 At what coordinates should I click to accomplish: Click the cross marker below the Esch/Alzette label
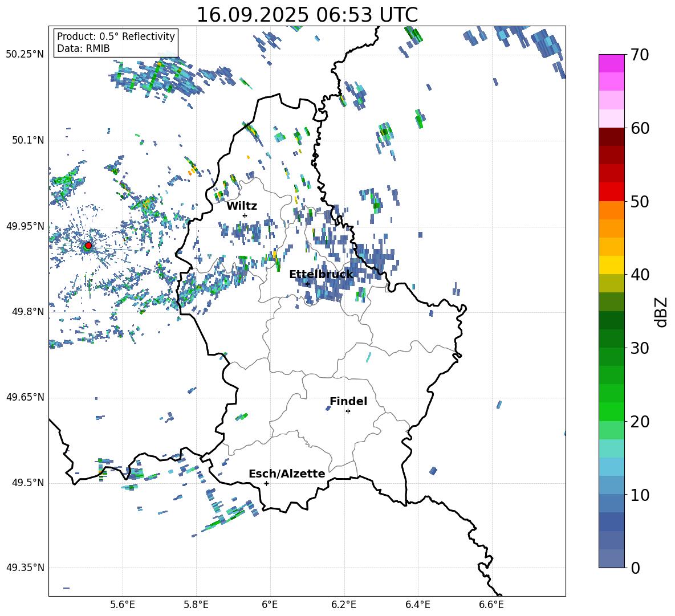tap(266, 483)
